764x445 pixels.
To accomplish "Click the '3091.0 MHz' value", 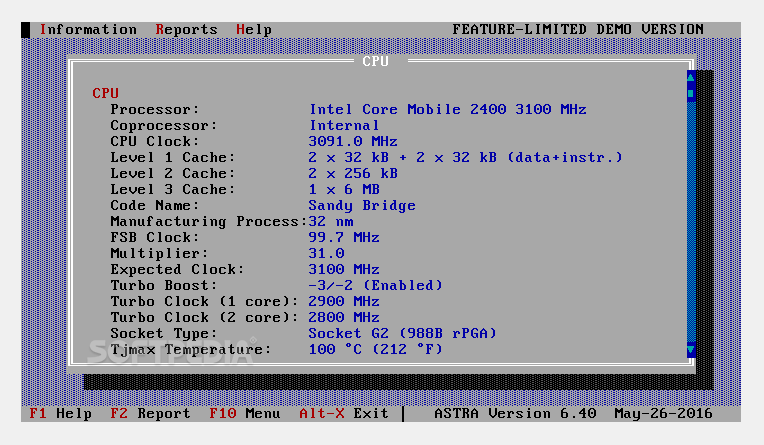I will [x=353, y=141].
